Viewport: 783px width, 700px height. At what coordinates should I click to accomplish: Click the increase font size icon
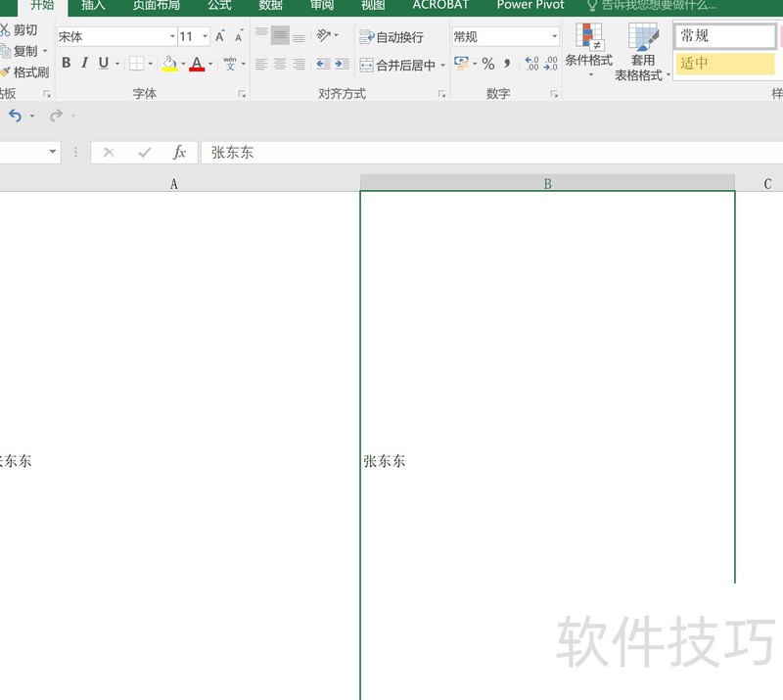[x=220, y=37]
